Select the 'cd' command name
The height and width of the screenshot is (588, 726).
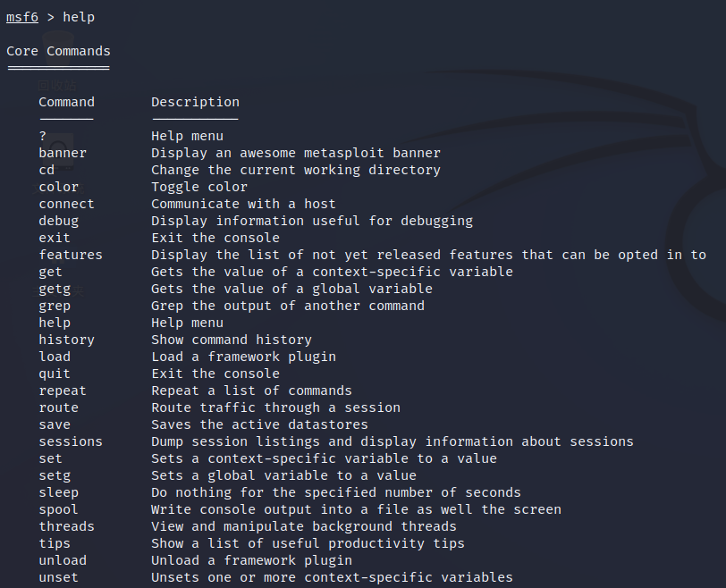tap(46, 170)
